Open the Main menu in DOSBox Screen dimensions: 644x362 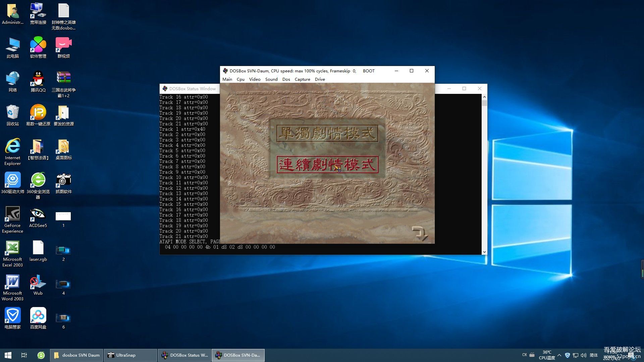coord(227,79)
